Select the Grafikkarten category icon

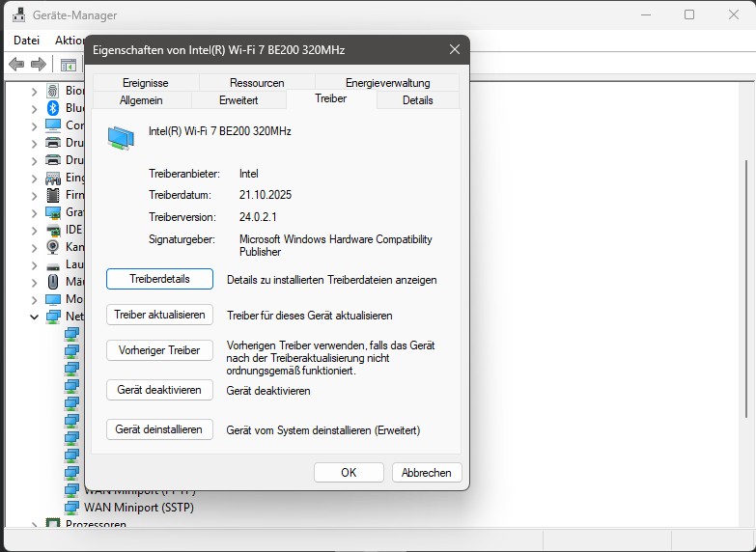point(53,212)
